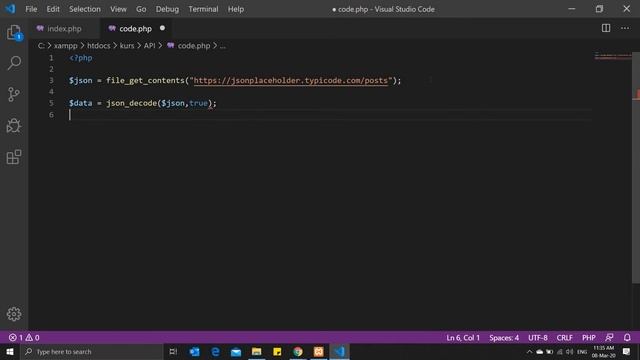This screenshot has width=640, height=360.
Task: Open the Source Control view
Action: coord(14,94)
